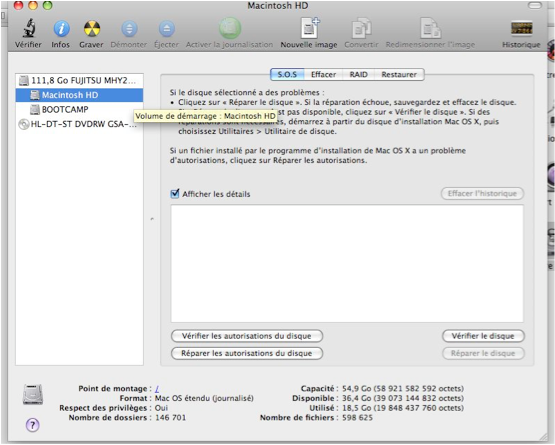The height and width of the screenshot is (445, 555).
Task: Select the HL-DT-ST DVDRW drive
Action: click(79, 124)
